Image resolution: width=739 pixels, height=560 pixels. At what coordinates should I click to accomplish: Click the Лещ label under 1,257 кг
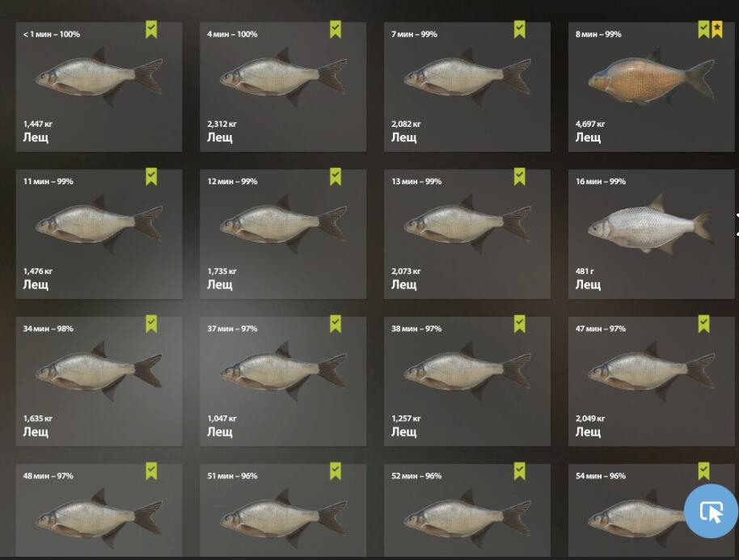(x=404, y=432)
